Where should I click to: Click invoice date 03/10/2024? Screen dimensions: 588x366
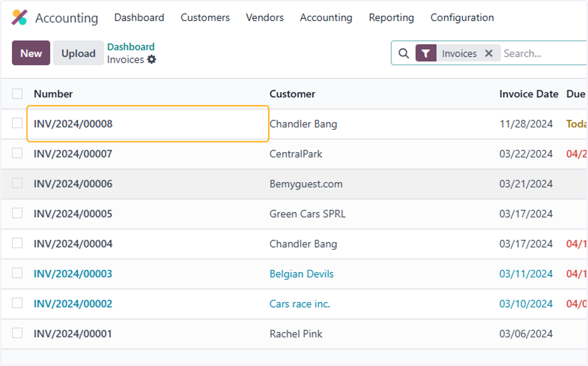point(526,303)
